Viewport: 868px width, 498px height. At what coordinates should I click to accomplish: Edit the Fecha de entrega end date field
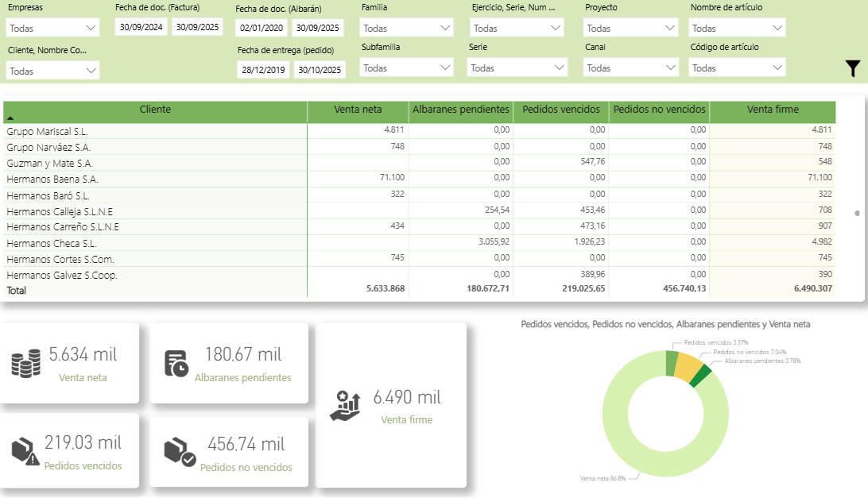pos(319,70)
